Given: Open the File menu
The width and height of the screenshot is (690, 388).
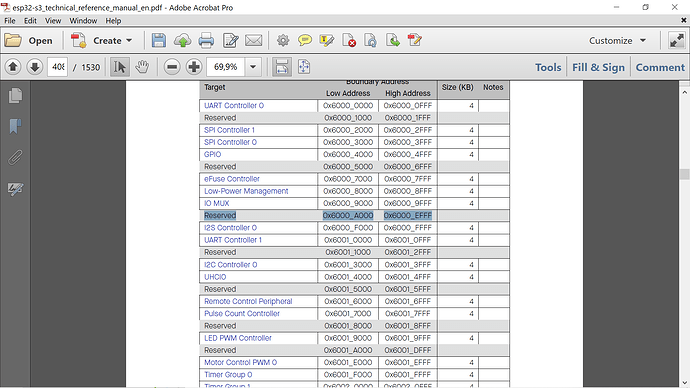Looking at the screenshot, I should pos(10,21).
